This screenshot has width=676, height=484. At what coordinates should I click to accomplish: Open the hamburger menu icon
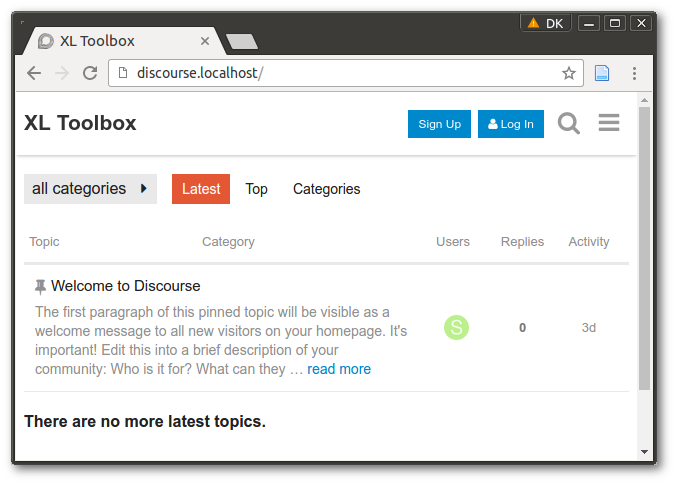tap(609, 123)
